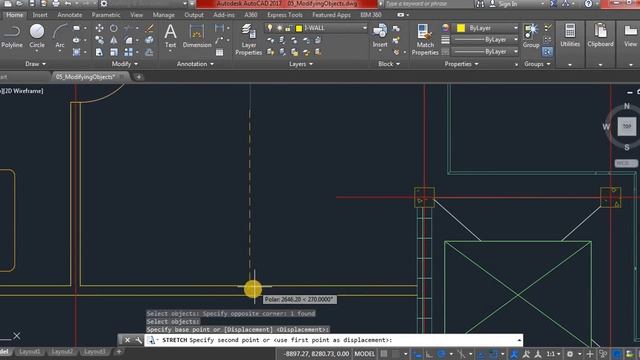Select the Arc draw tool
Viewport: 640px width, 360px height.
(x=60, y=36)
